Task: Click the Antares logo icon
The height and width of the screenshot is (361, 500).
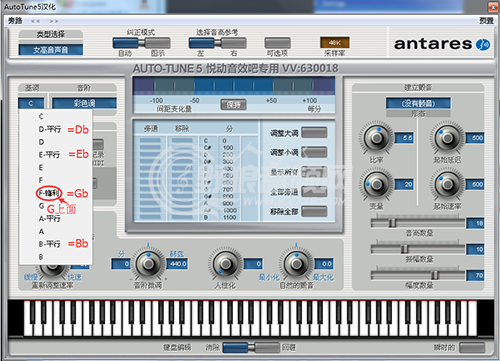Action: pos(483,44)
